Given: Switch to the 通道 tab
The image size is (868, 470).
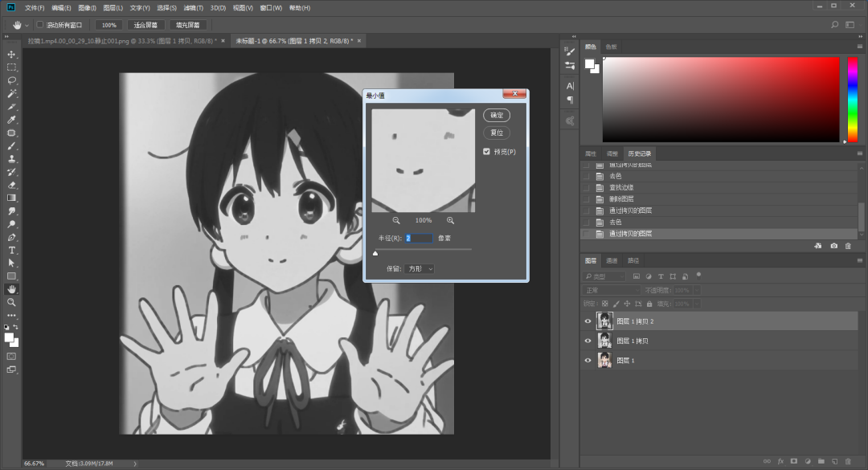Looking at the screenshot, I should (x=612, y=261).
